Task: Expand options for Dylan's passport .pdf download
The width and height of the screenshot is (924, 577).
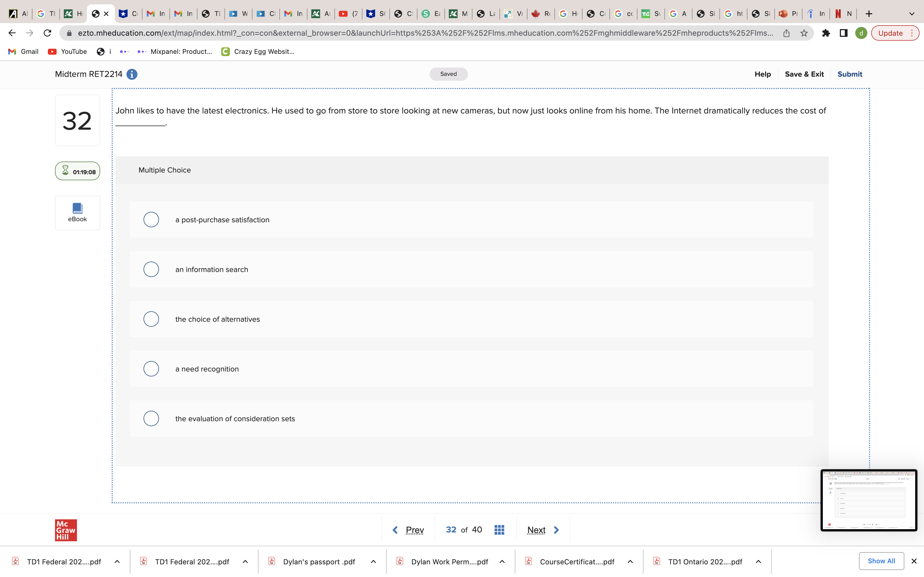Action: coord(373,561)
